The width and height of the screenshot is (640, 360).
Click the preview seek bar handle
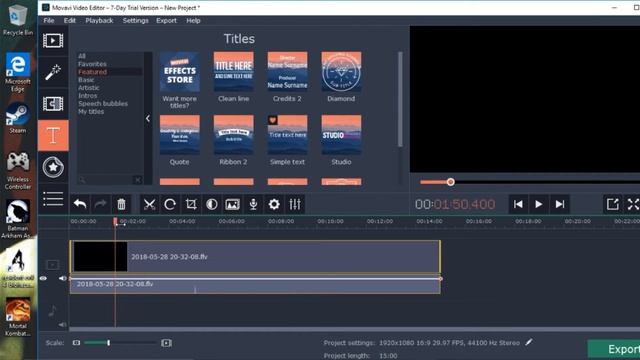450,182
